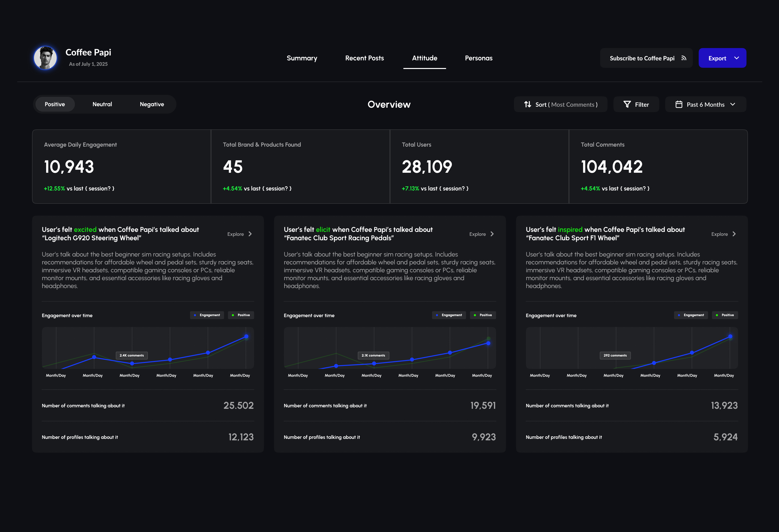The width and height of the screenshot is (779, 532).
Task: Switch to the Recent Posts tab
Action: pyautogui.click(x=364, y=58)
